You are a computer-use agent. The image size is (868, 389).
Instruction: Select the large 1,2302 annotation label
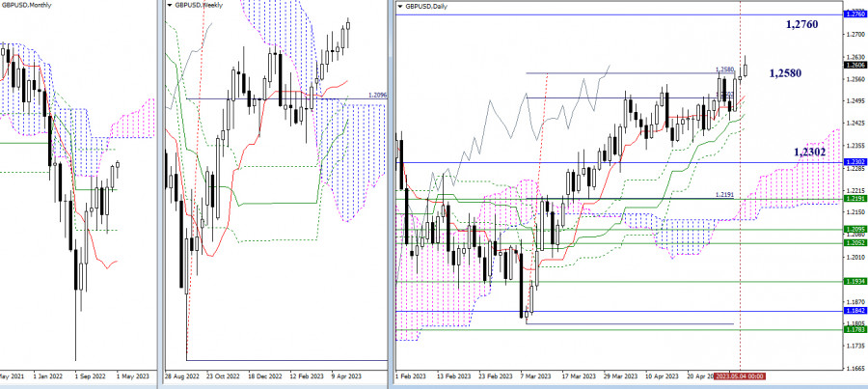pyautogui.click(x=810, y=152)
